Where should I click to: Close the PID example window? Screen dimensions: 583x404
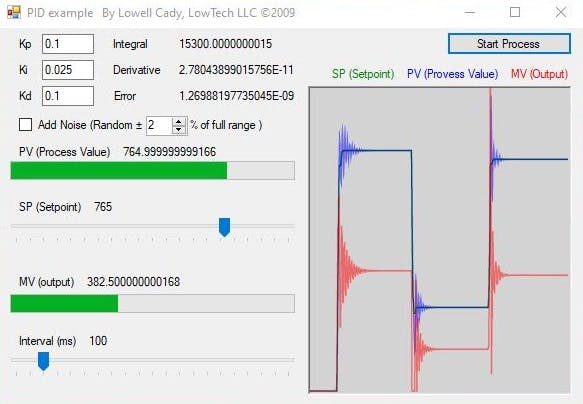[561, 13]
